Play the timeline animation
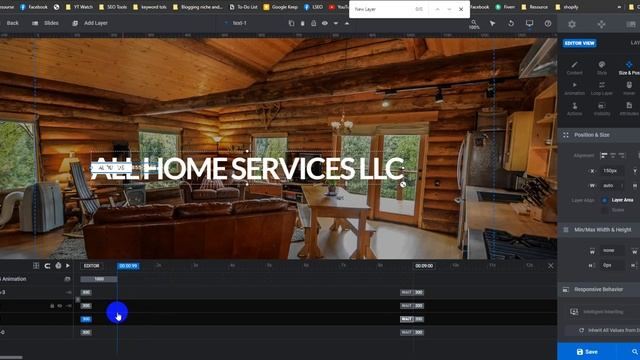 point(68,266)
